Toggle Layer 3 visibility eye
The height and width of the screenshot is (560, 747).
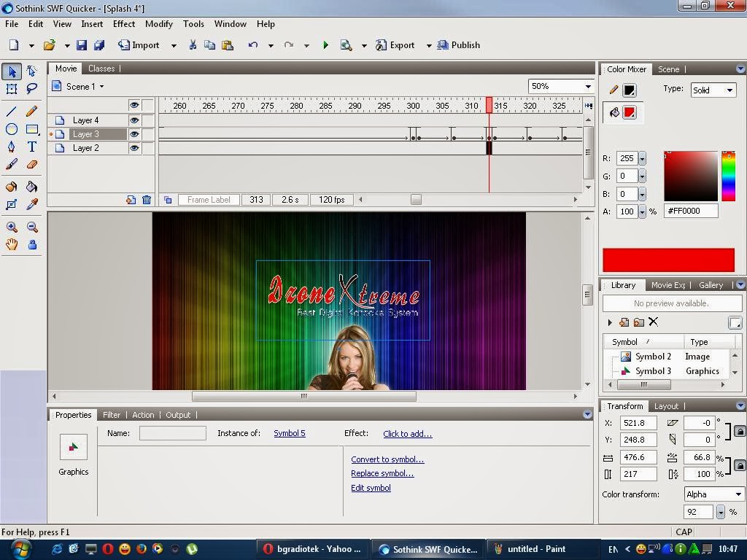134,134
